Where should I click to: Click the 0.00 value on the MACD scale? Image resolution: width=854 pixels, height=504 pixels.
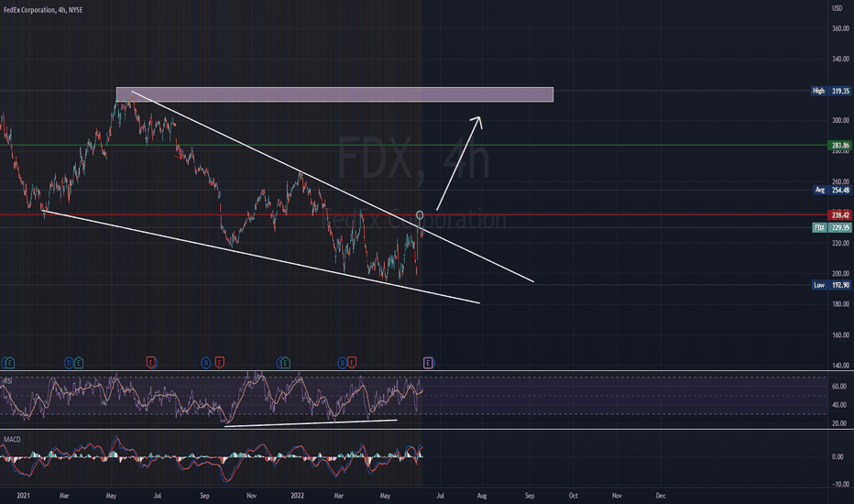(x=838, y=456)
